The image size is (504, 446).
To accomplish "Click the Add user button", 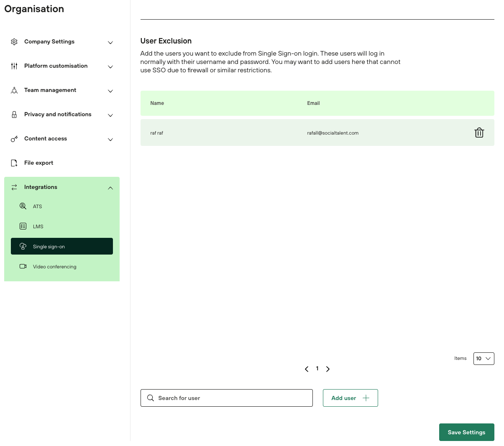I will pyautogui.click(x=350, y=398).
